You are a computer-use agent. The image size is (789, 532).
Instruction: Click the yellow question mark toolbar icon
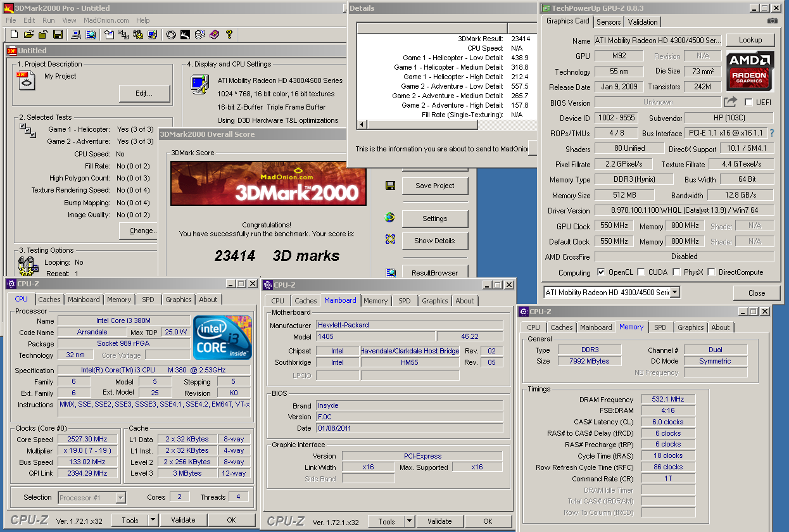coord(229,34)
